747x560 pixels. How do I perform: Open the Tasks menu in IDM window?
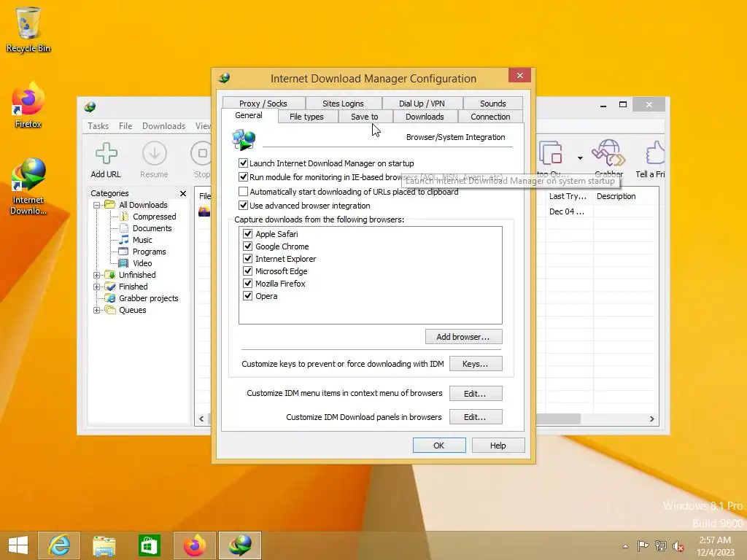click(98, 125)
